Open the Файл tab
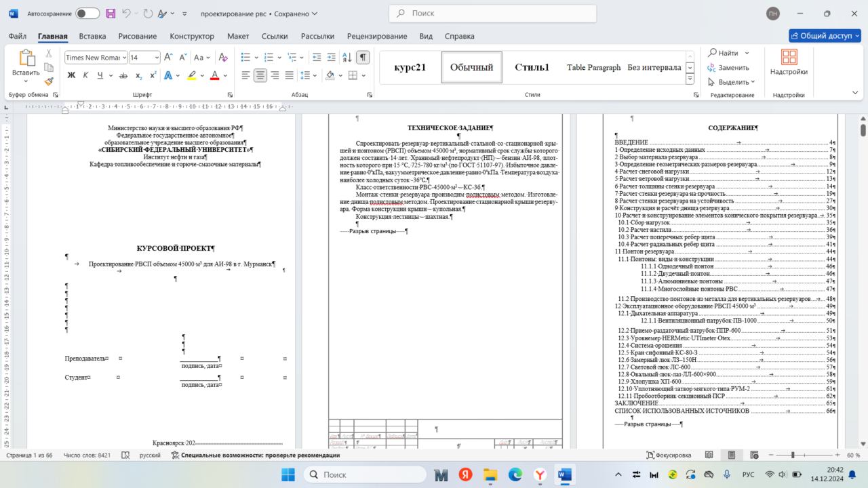This screenshot has width=868, height=488. tap(18, 36)
